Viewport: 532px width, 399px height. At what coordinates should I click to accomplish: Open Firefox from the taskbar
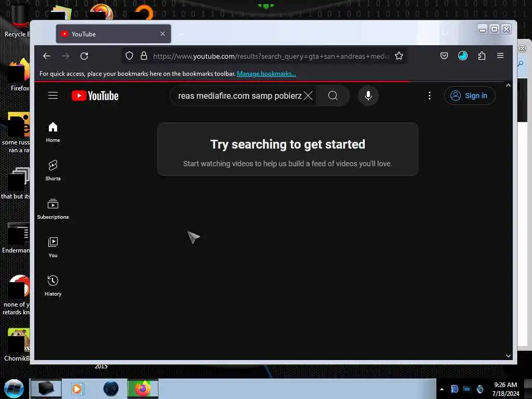click(x=143, y=389)
